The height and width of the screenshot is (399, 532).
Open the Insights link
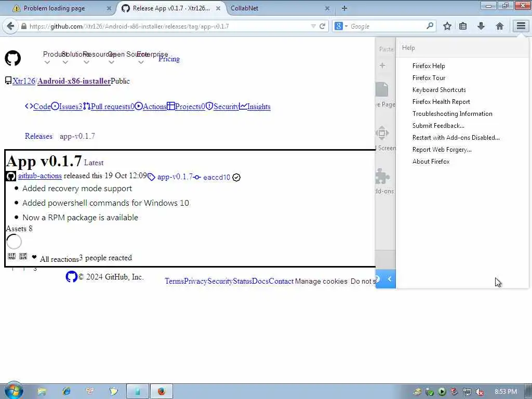tap(259, 107)
